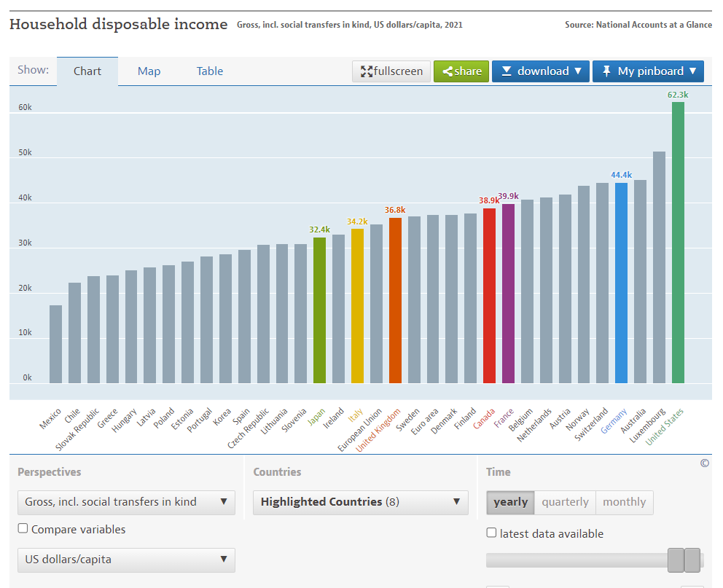Click the Czech Republic axis label
This screenshot has height=588, width=723.
(x=248, y=428)
